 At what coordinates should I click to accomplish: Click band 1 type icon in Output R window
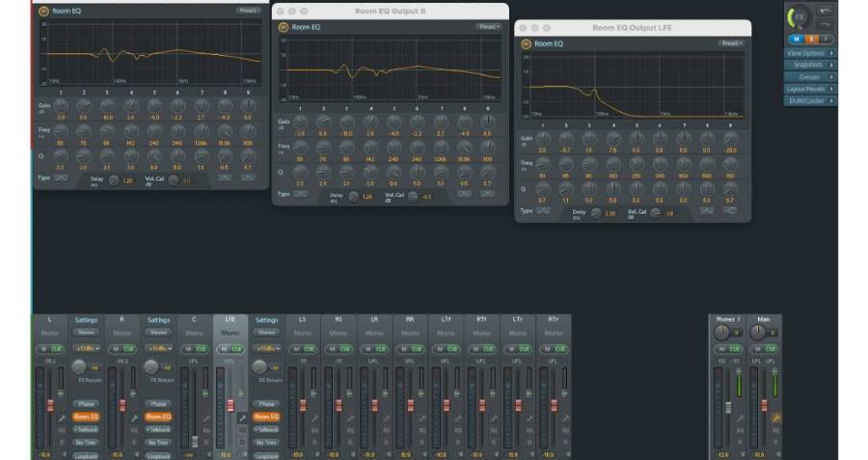click(300, 194)
